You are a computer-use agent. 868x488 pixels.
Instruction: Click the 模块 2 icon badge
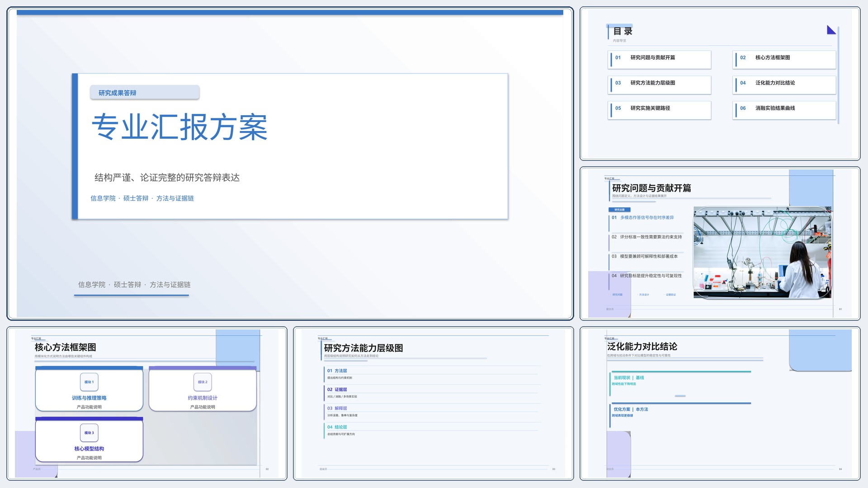pos(203,382)
